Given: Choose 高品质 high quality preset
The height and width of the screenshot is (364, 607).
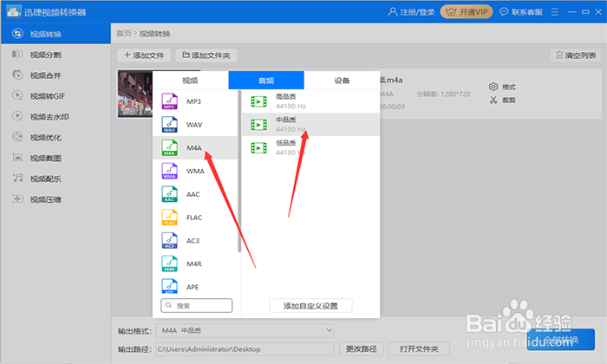Looking at the screenshot, I should click(x=310, y=101).
